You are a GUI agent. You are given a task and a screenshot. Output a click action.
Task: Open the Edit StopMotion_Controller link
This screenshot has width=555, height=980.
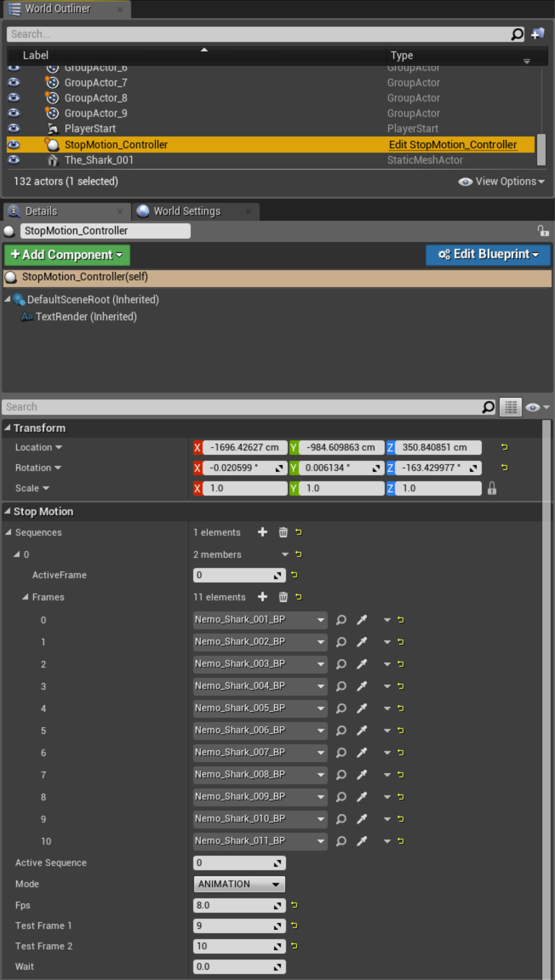click(x=452, y=145)
